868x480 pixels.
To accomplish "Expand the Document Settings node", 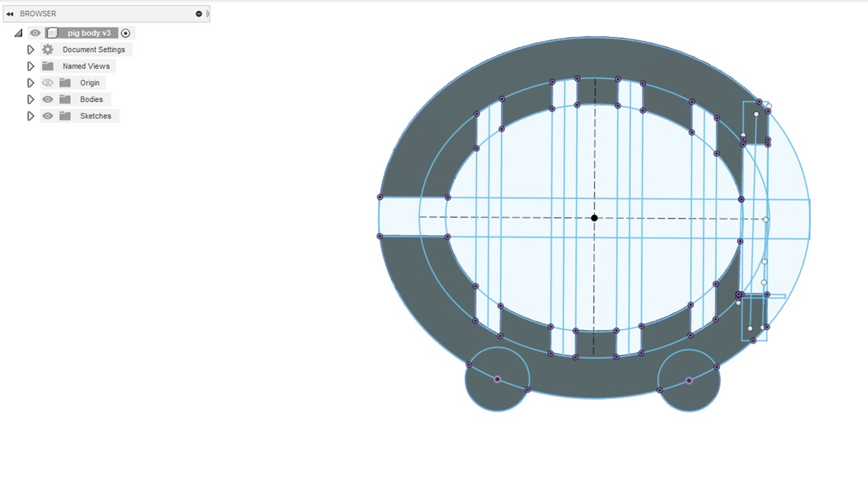I will 30,50.
